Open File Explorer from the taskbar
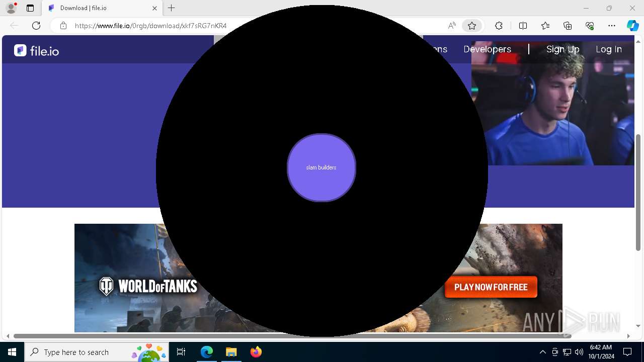 231,352
